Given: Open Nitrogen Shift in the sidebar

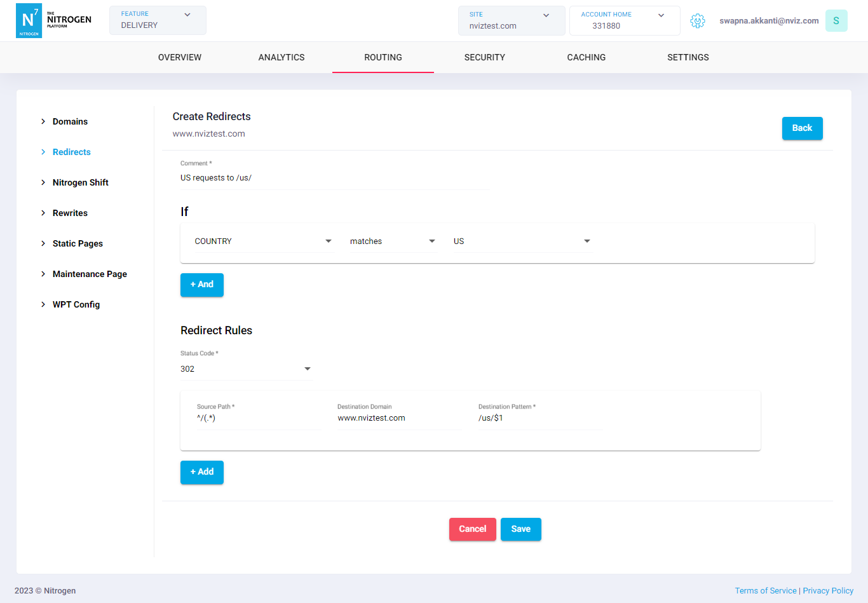Looking at the screenshot, I should (x=81, y=182).
